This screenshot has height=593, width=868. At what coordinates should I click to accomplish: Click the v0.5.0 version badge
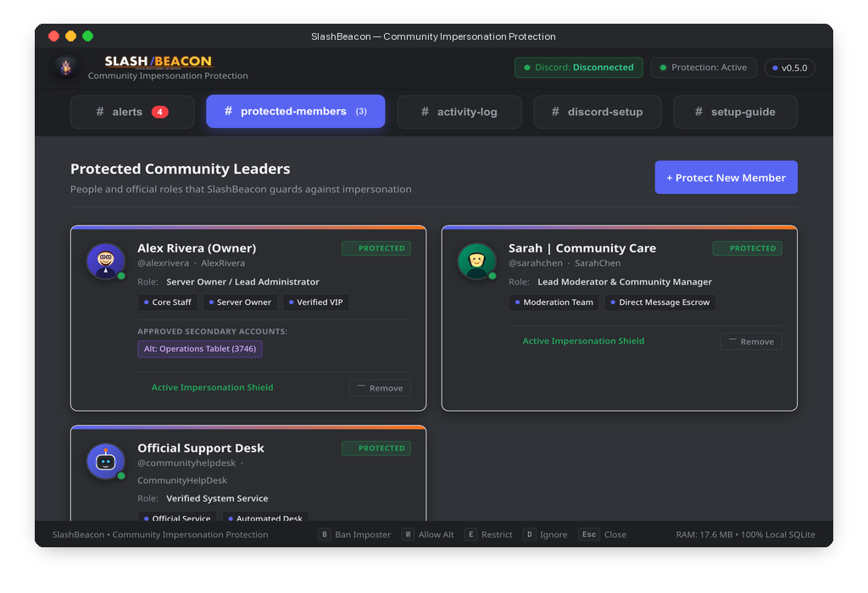click(x=790, y=68)
